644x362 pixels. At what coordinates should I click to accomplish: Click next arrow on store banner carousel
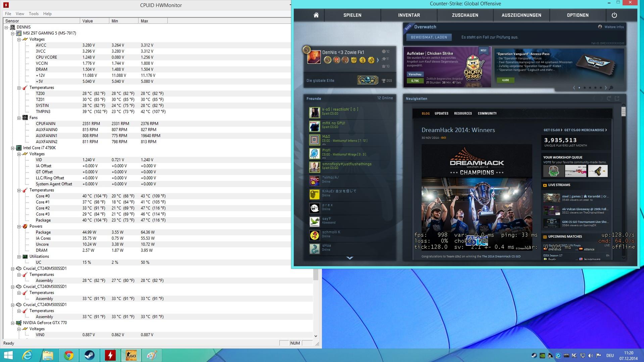(x=605, y=88)
